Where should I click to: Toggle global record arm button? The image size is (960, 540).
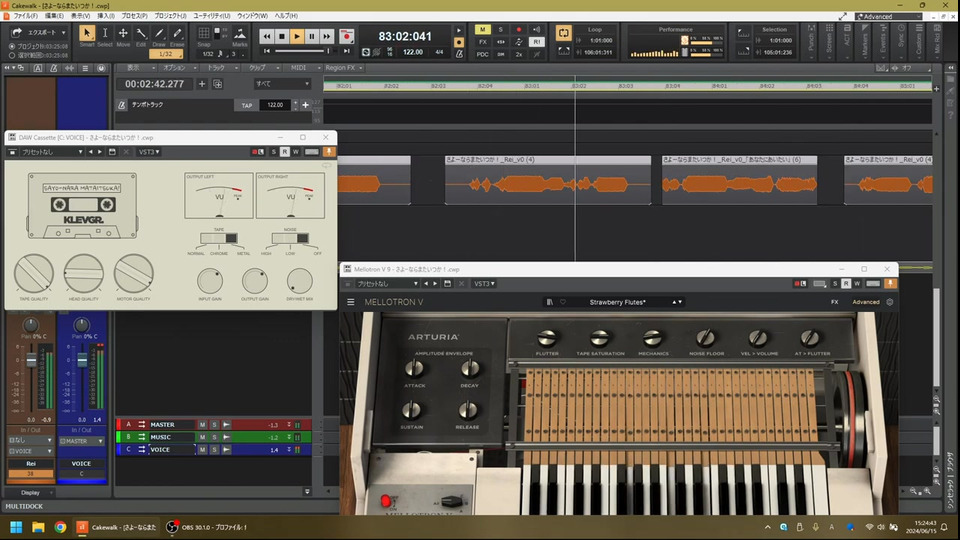tap(519, 29)
